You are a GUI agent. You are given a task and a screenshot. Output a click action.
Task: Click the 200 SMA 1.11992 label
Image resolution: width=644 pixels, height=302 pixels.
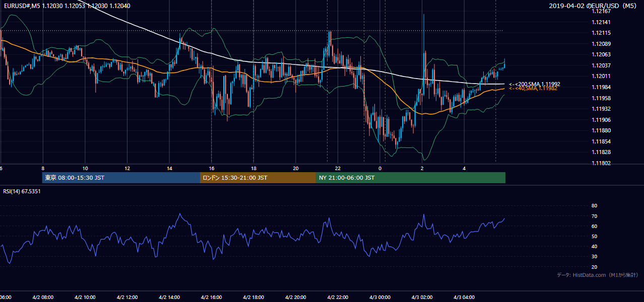point(535,84)
